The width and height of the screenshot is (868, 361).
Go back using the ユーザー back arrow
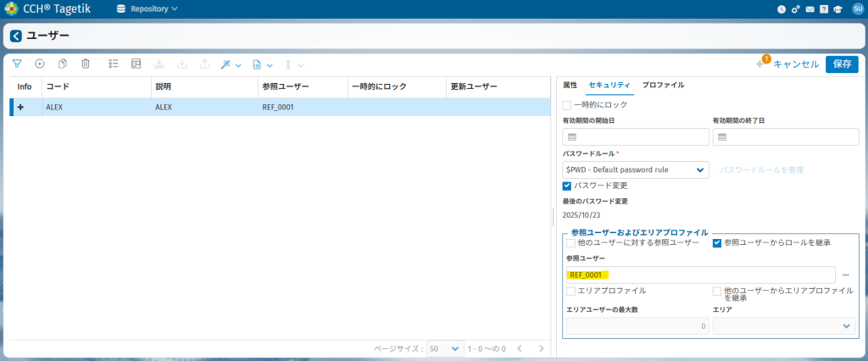tap(16, 36)
